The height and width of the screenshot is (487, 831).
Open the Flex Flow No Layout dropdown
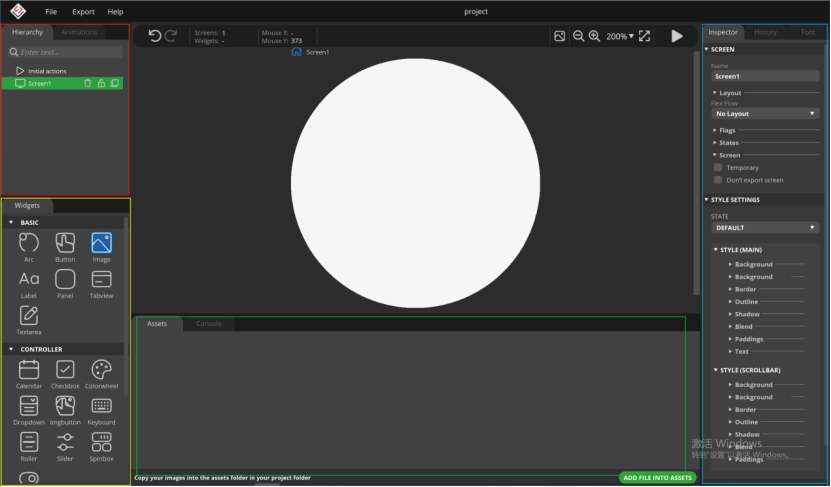[765, 114]
